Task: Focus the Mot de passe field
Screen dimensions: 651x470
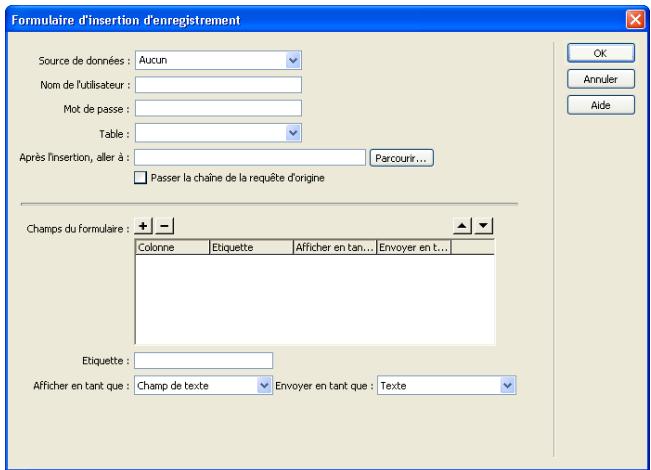Action: (218, 108)
